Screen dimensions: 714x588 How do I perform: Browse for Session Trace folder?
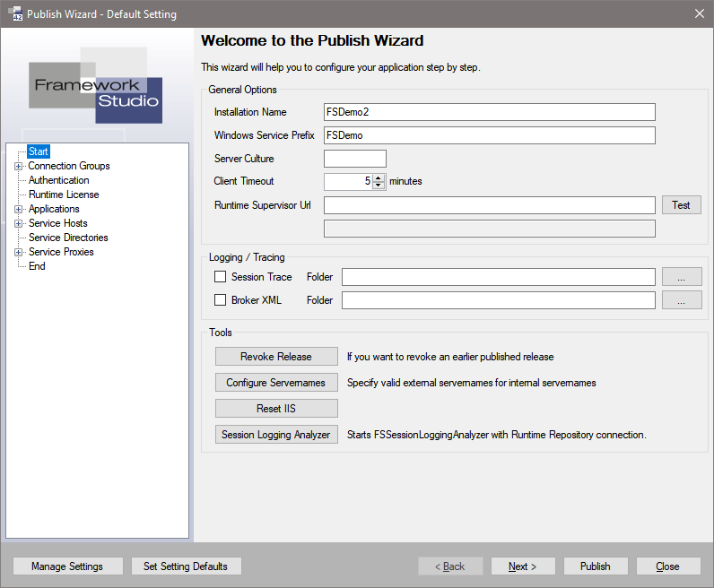point(682,277)
